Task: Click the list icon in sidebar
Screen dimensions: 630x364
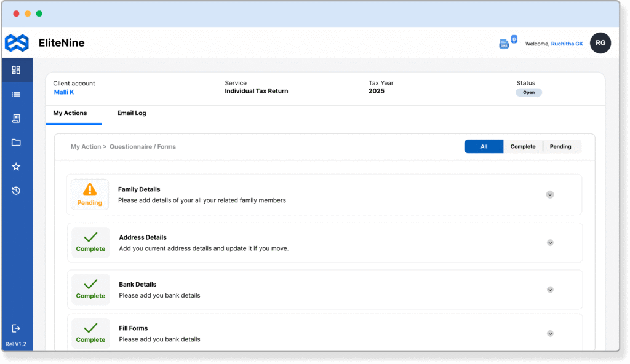Action: click(16, 94)
